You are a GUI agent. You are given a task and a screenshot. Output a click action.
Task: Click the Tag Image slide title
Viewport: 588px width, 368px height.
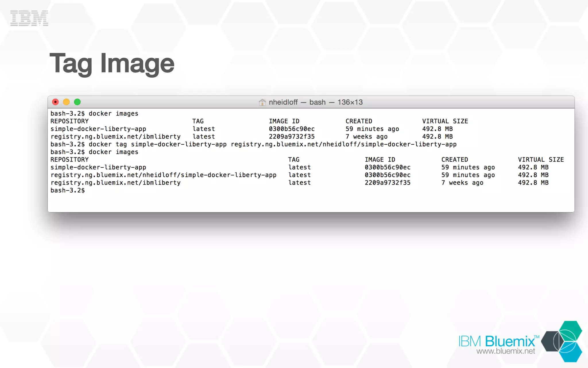pyautogui.click(x=112, y=64)
